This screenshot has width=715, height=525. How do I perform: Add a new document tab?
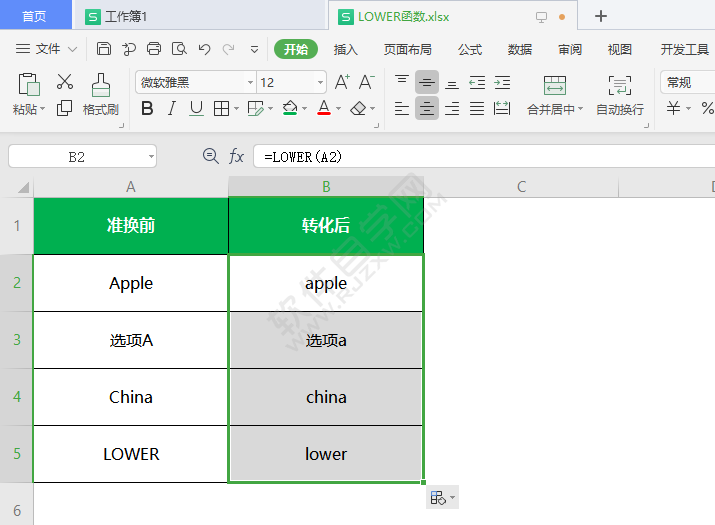[x=601, y=16]
